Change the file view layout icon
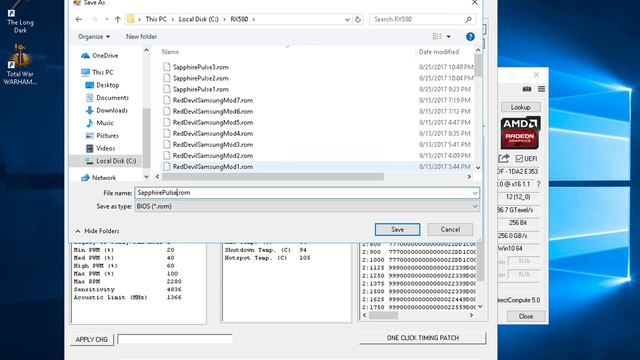This screenshot has width=640, height=360. click(437, 37)
